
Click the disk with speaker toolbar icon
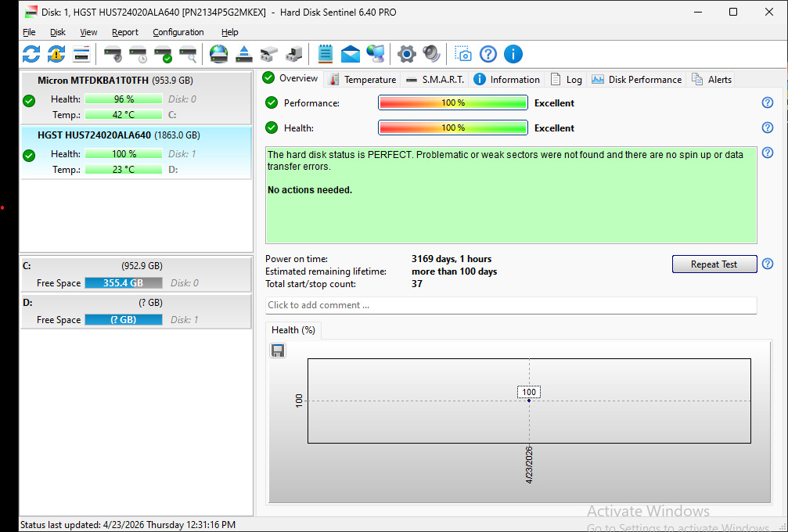(113, 54)
